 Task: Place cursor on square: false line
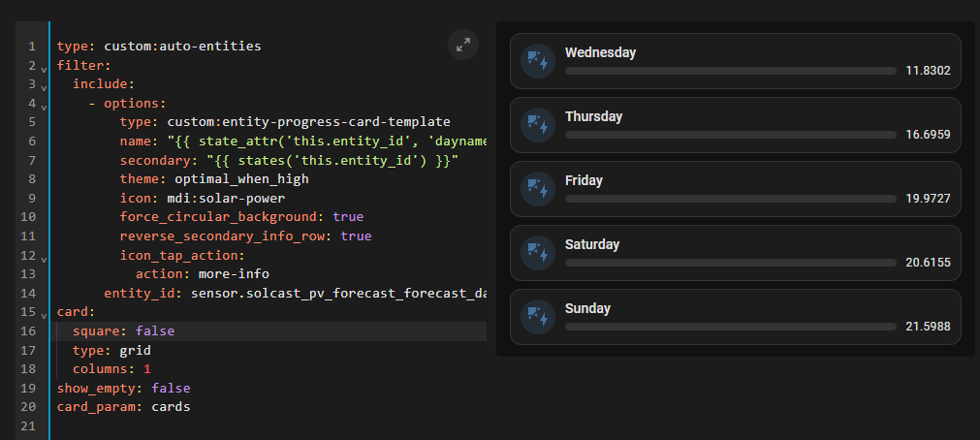123,331
